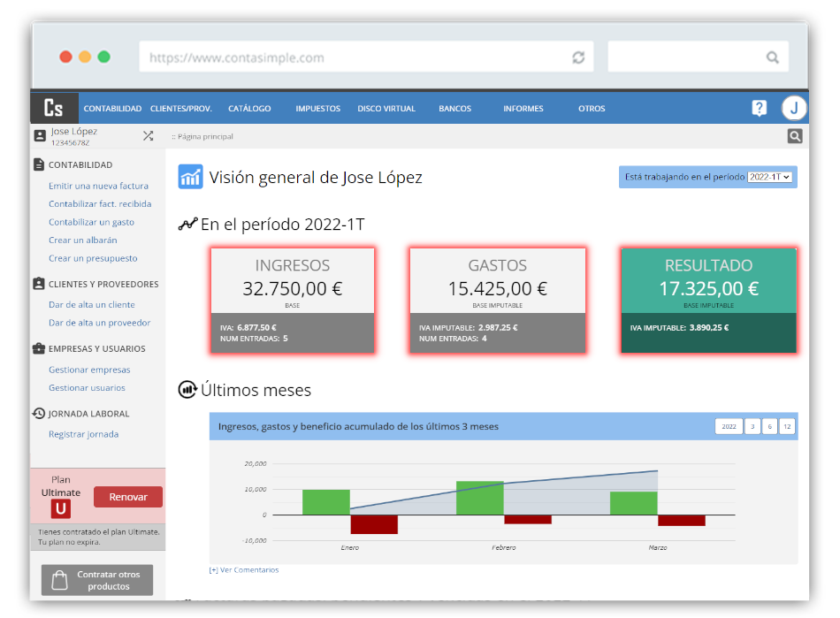Open the period dropdown showing 2022-1T
The image size is (840, 618).
[769, 177]
